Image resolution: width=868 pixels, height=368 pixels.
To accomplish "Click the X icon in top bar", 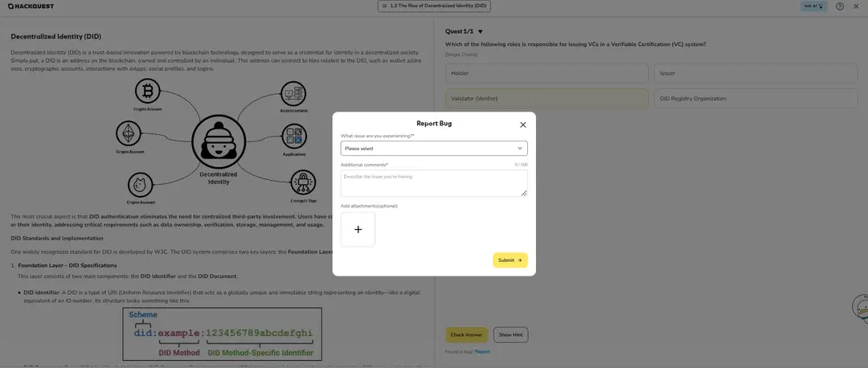I will point(857,6).
